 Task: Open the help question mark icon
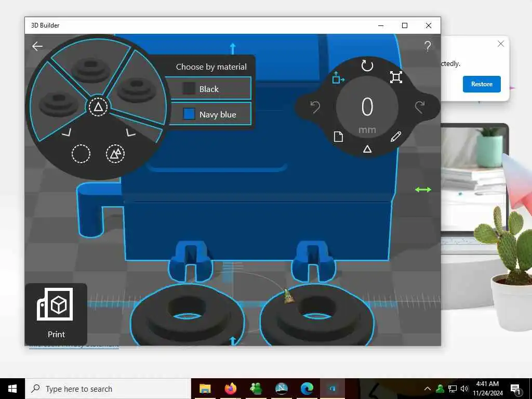428,46
